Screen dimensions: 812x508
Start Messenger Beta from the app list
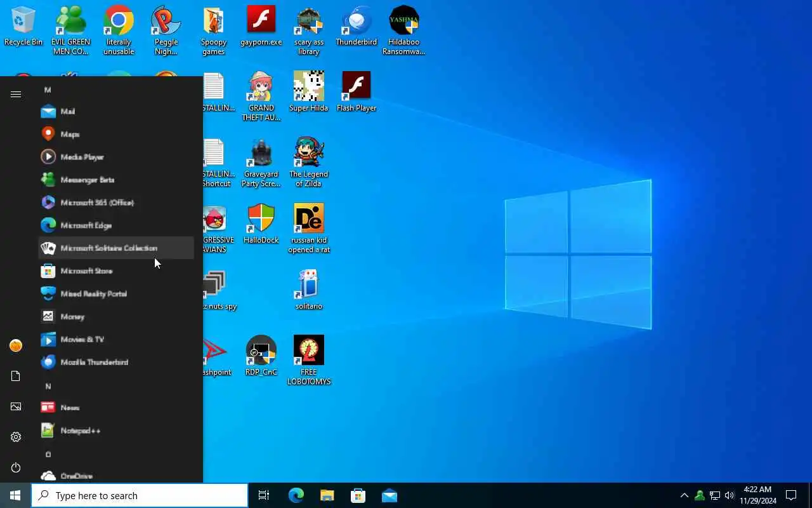tap(117, 180)
